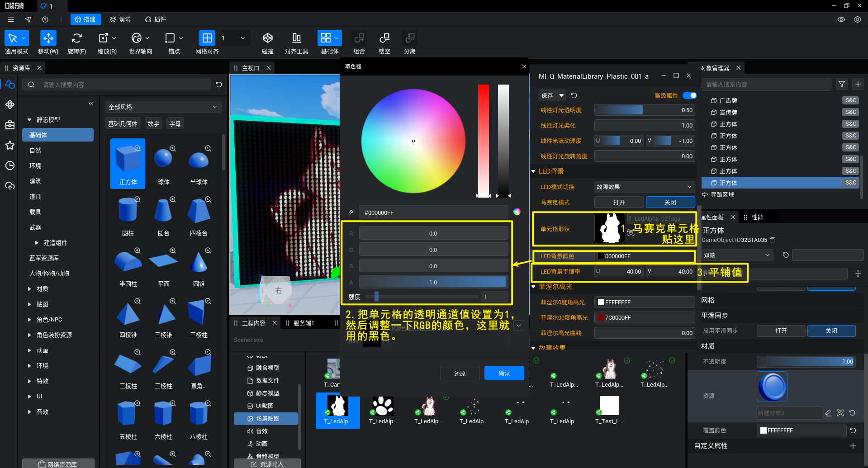Click the hex color input field
Viewport: 868px width, 468px height.
434,212
